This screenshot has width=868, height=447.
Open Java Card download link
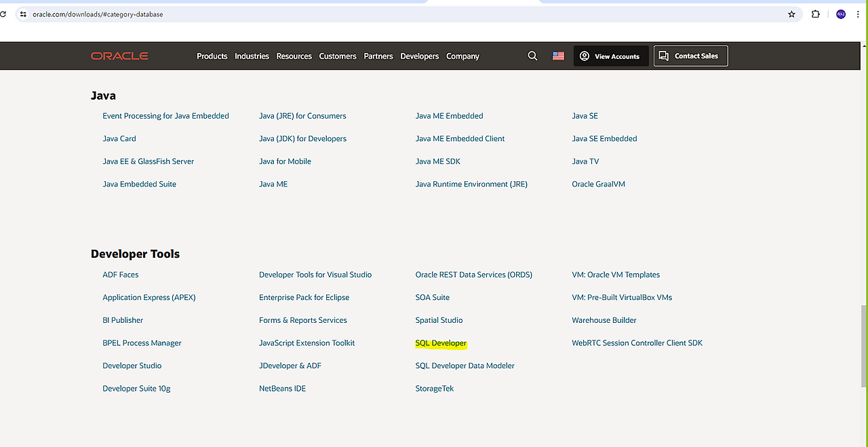pos(119,138)
